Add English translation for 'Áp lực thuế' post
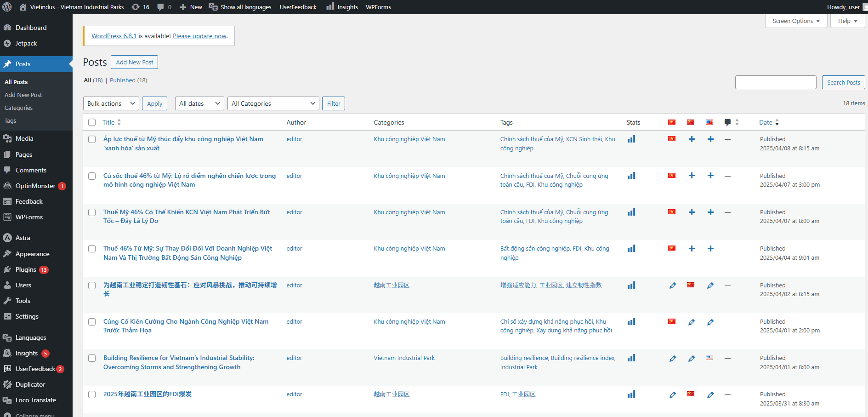868x417 pixels. pyautogui.click(x=710, y=139)
